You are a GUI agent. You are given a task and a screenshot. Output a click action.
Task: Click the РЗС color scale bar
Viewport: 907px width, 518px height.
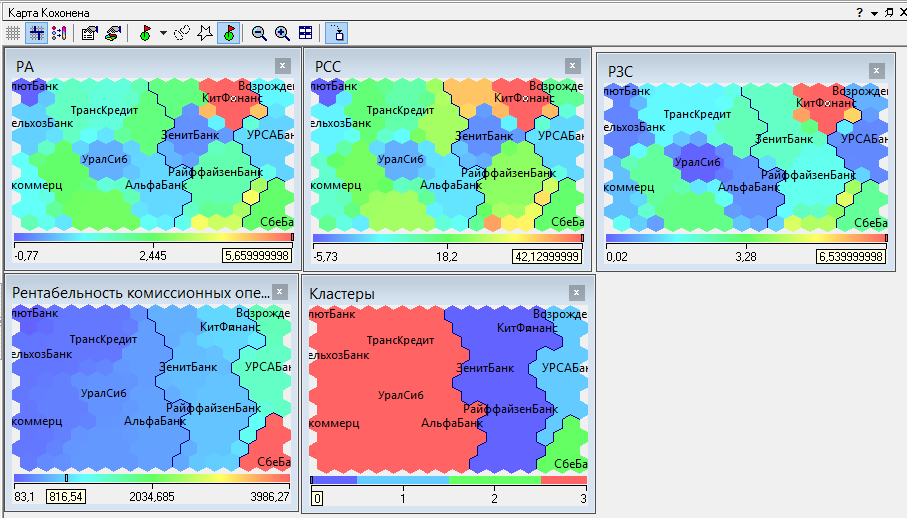click(x=746, y=238)
